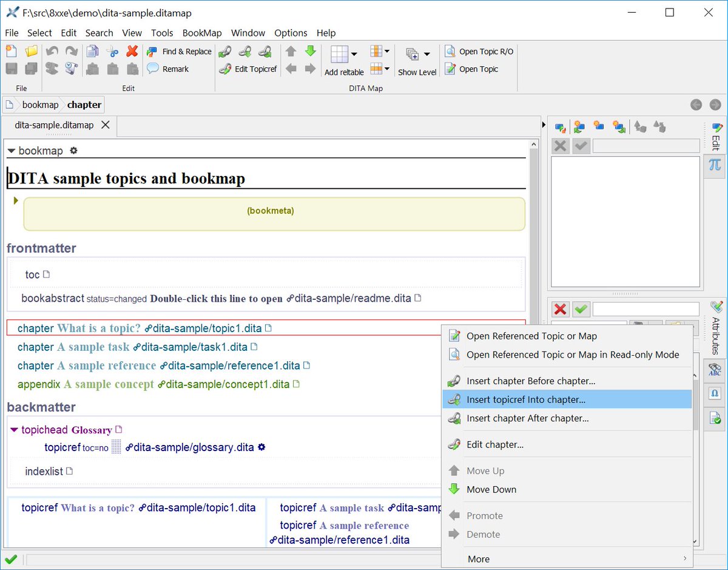Click Open Topic toolbar button
Screen dimensions: 728x570
471,69
